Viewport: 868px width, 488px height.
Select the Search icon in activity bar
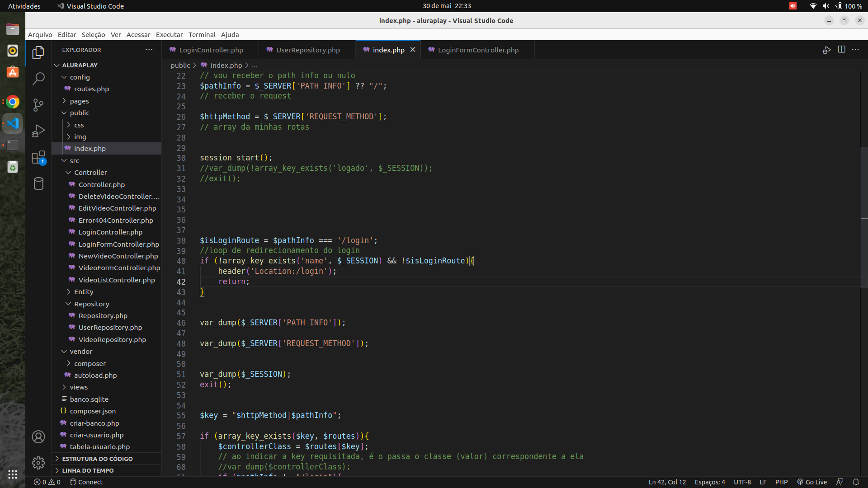point(38,79)
